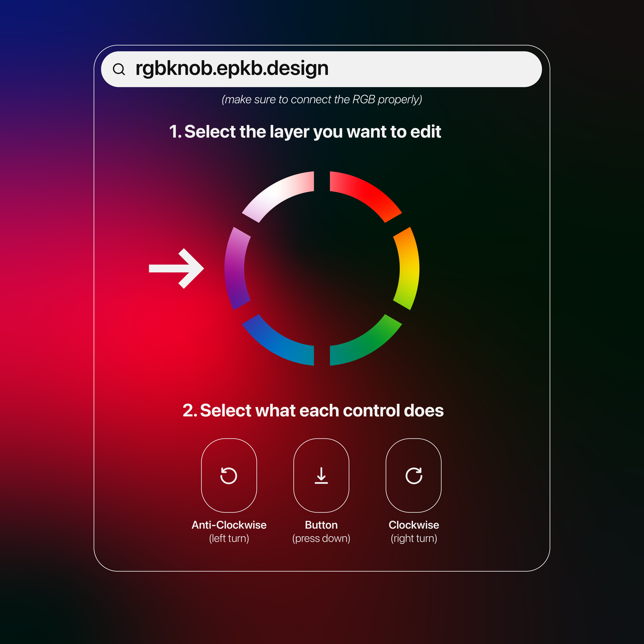Image resolution: width=644 pixels, height=644 pixels.
Task: Click the Clockwise (right turn) label
Action: pos(414,532)
